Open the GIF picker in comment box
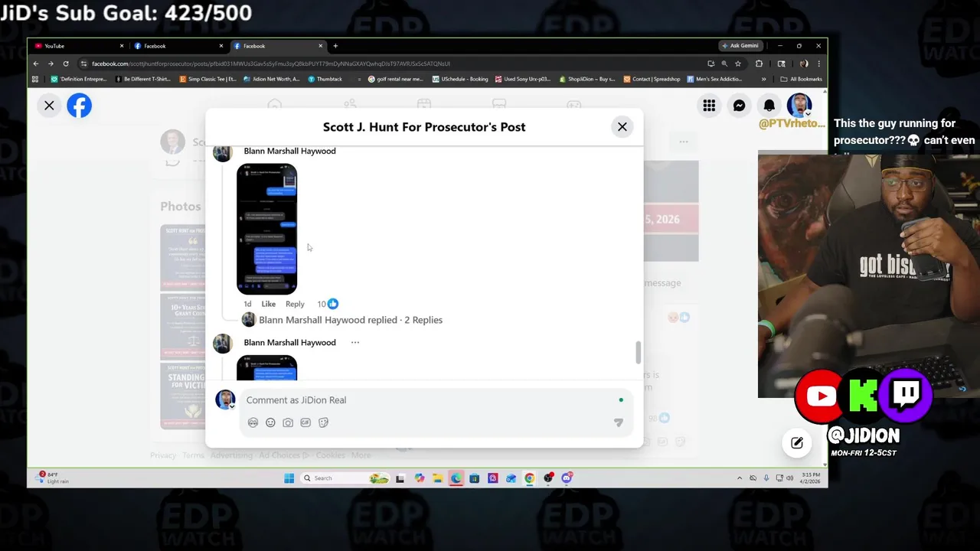This screenshot has height=551, width=980. 305,422
